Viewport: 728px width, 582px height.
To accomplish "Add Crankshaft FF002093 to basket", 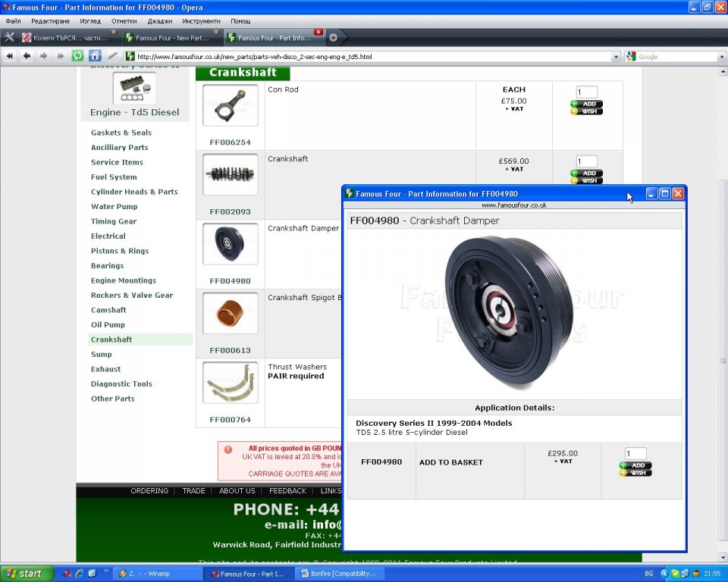I will pyautogui.click(x=586, y=173).
